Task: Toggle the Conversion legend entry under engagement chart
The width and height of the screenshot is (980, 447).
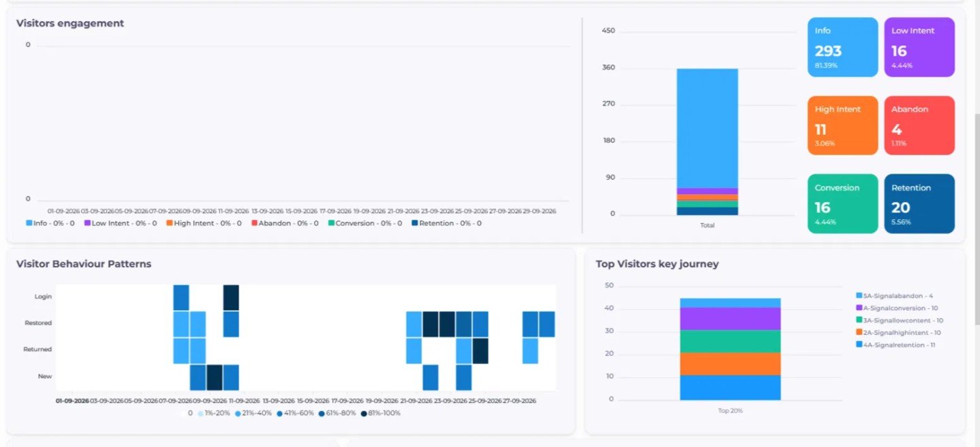Action: pos(365,223)
